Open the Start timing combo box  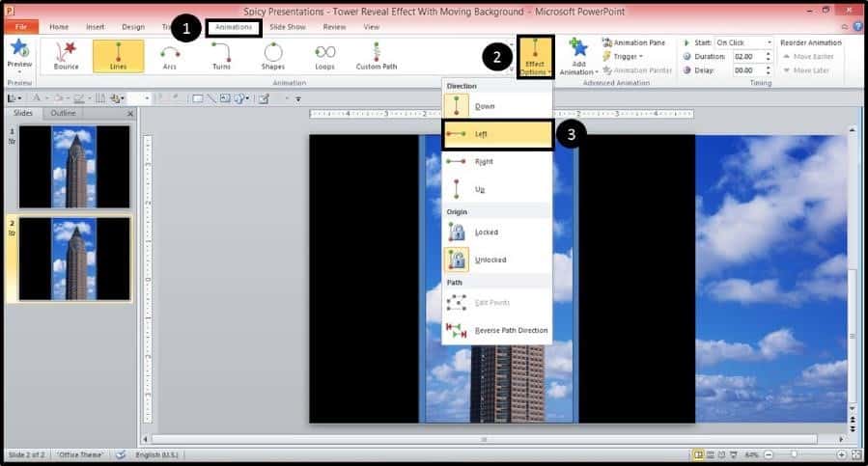[744, 42]
